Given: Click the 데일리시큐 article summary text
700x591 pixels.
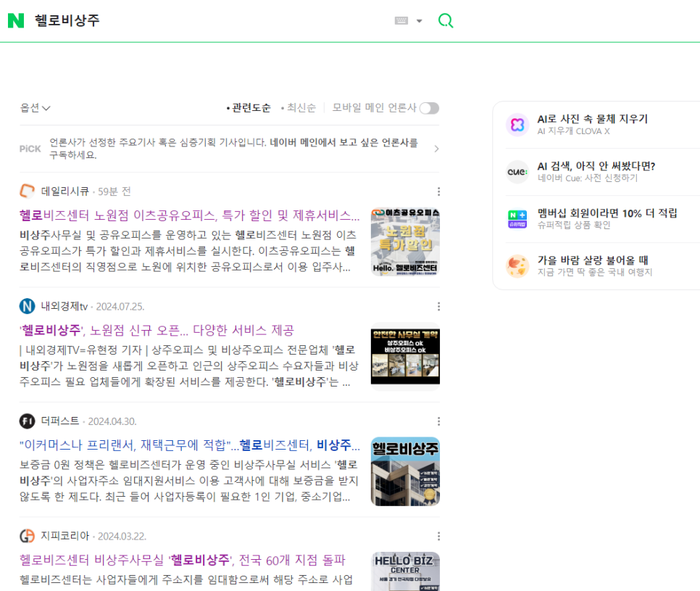Looking at the screenshot, I should [x=188, y=251].
